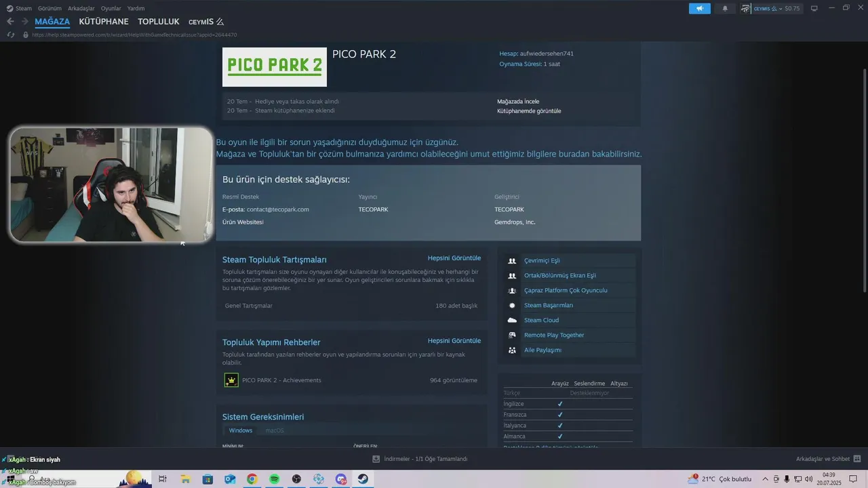Open the Ürün Websitesi link
Viewport: 868px width, 488px height.
[x=243, y=222]
